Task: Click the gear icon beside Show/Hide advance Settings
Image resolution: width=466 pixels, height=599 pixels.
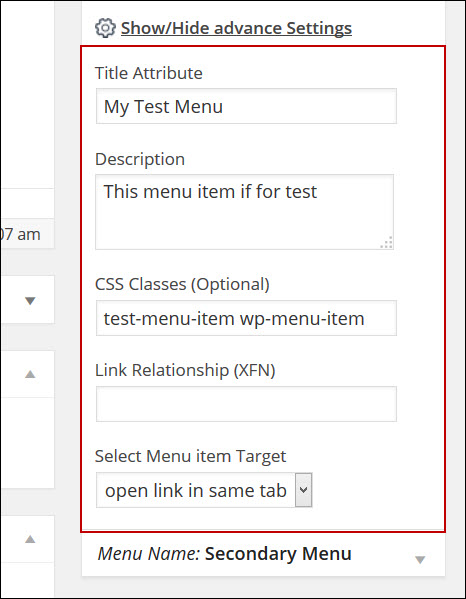Action: click(105, 28)
